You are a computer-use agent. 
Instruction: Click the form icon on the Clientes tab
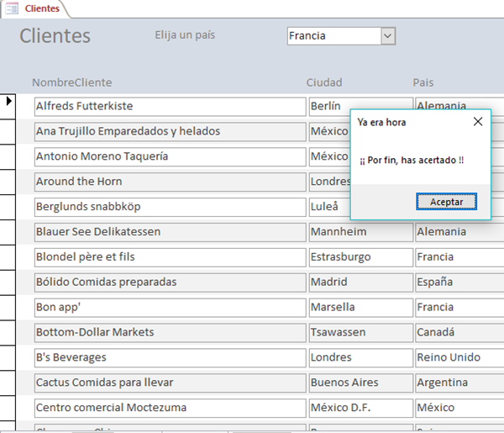(x=13, y=8)
